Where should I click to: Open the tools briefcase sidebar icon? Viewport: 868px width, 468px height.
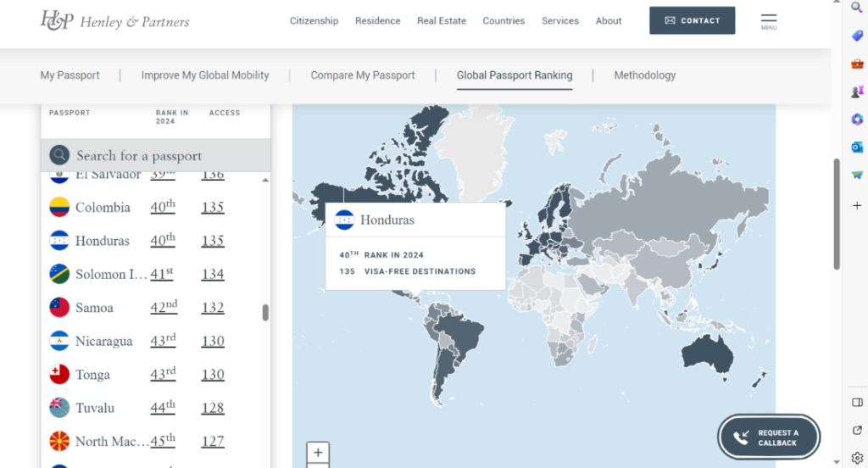click(x=857, y=64)
